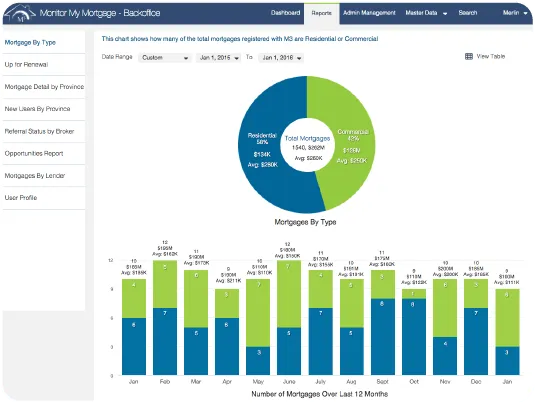Viewport: 535px width, 403px height.
Task: Open the start date Jan 1, 2015 dropdown
Action: pos(219,58)
